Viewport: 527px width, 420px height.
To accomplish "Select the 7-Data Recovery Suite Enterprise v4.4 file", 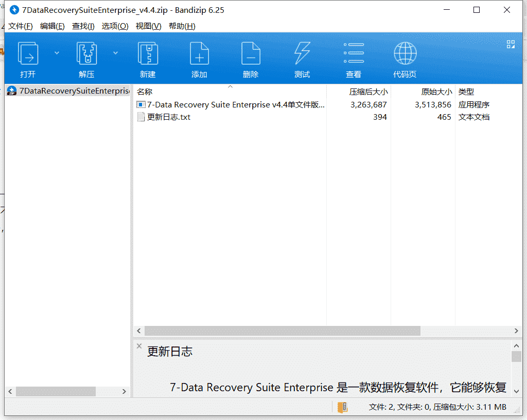I will (236, 105).
